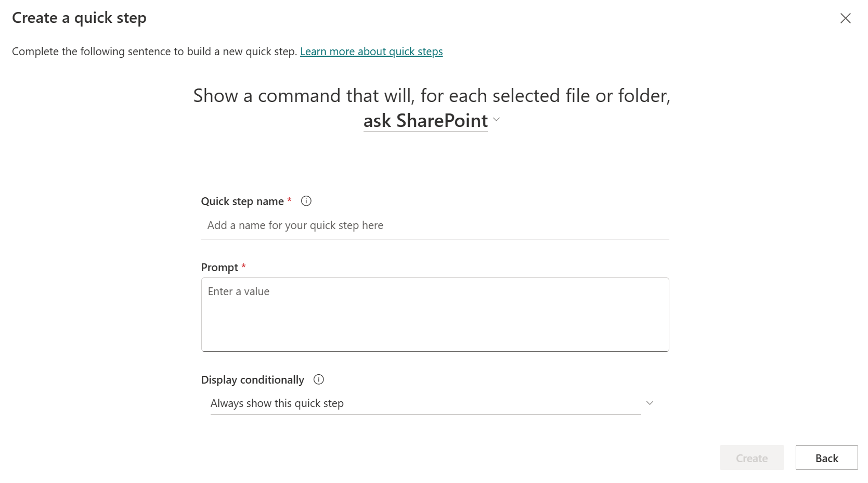Click the Create a quick step heading
868x483 pixels.
point(79,18)
